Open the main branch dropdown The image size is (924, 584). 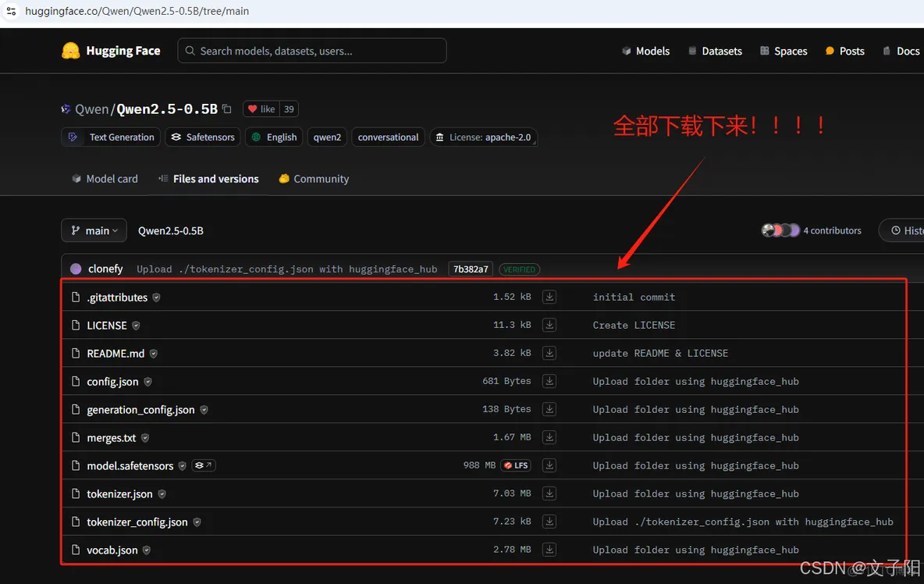pos(94,230)
